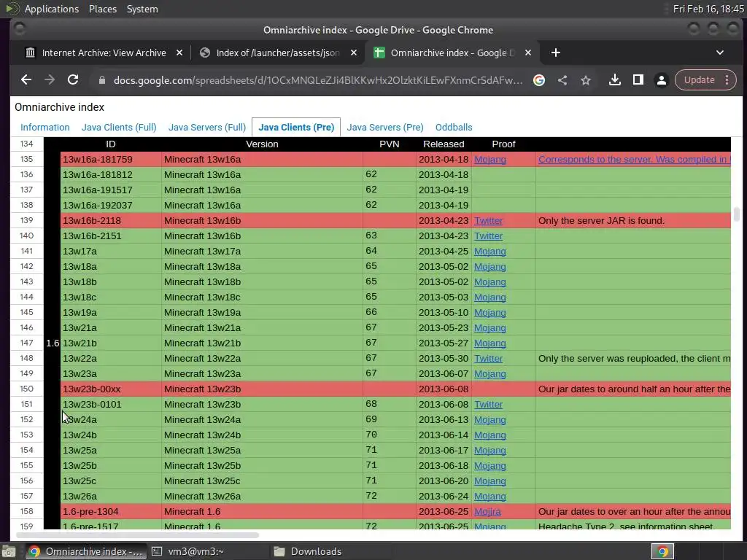This screenshot has width=747, height=560.
Task: Click the horizontal scrollbar at bottom
Action: coord(137,534)
